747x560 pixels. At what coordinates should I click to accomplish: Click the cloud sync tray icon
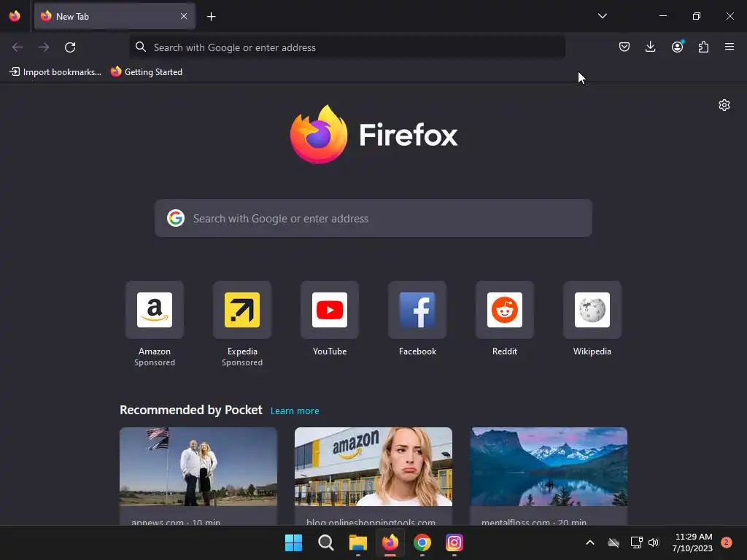pyautogui.click(x=614, y=542)
